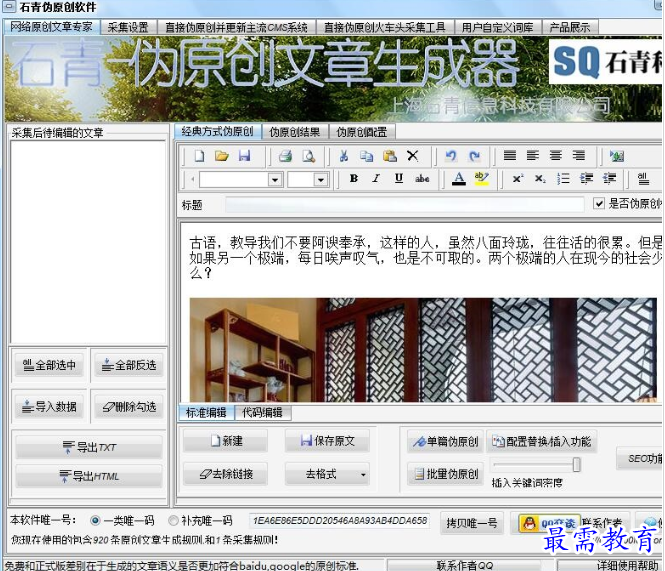Click the text highlight color icon
The image size is (665, 571).
coord(481,179)
